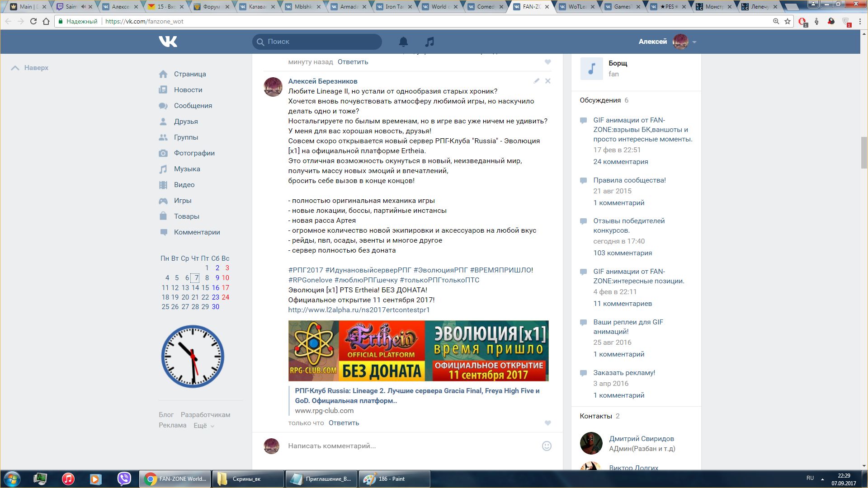Click Разработчикам footer link
This screenshot has height=488, width=868.
click(206, 415)
